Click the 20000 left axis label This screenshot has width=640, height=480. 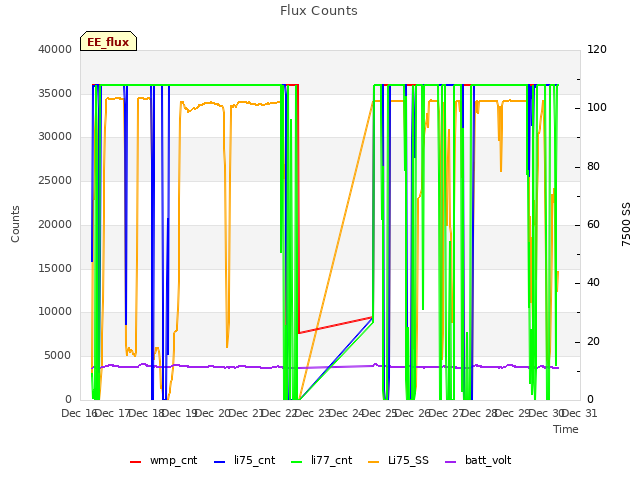(55, 224)
